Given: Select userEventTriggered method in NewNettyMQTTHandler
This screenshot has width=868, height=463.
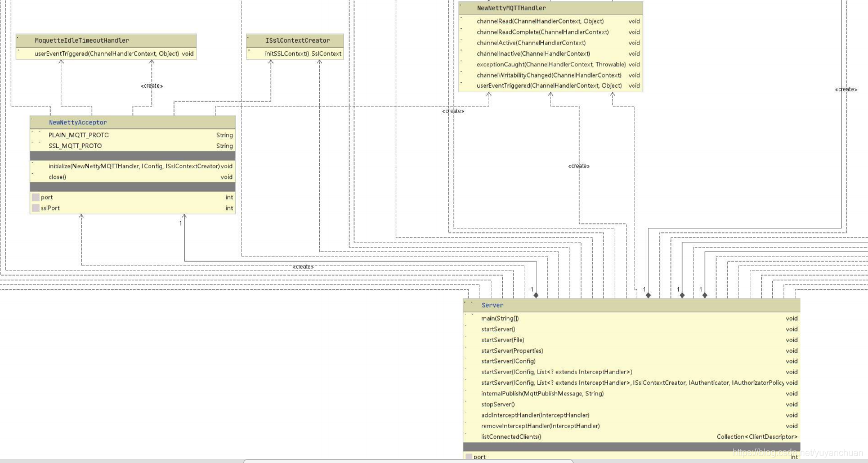Looking at the screenshot, I should click(x=551, y=86).
